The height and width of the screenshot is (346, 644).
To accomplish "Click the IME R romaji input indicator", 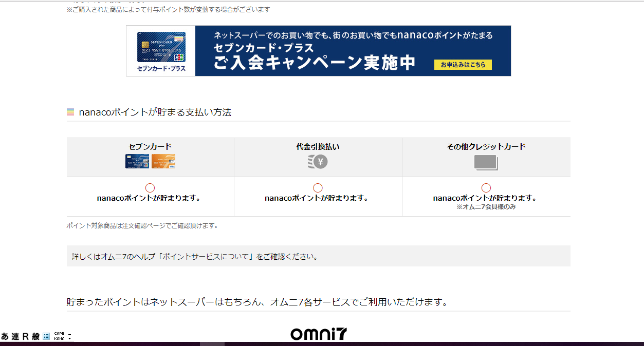I will 25,337.
